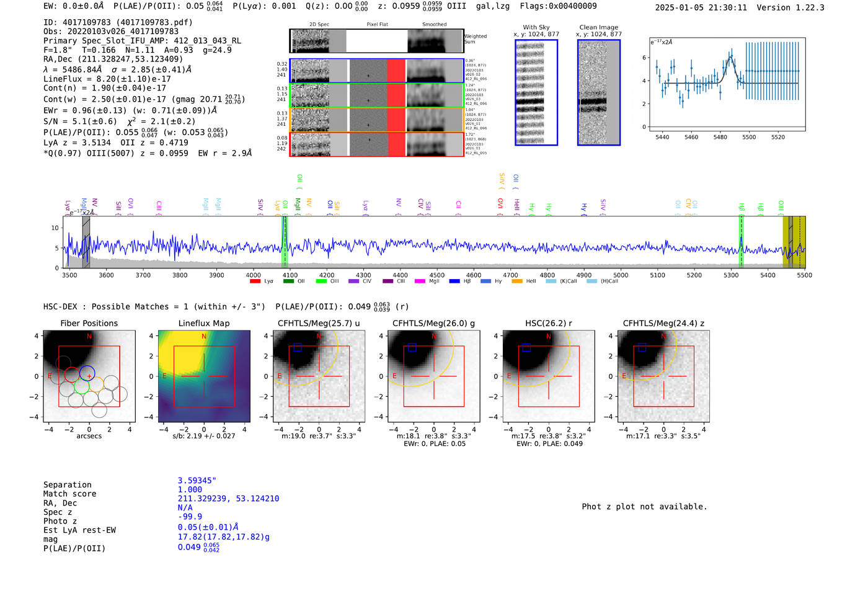
Task: Select the orange-framed fiber spectrum row
Action: point(377,120)
